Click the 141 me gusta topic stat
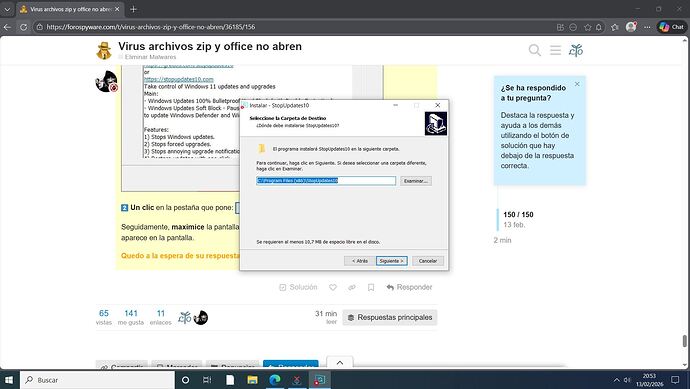690x389 pixels. coord(131,317)
